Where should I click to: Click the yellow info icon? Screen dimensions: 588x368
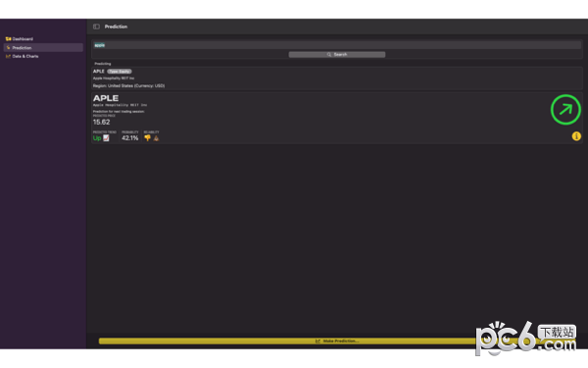576,136
